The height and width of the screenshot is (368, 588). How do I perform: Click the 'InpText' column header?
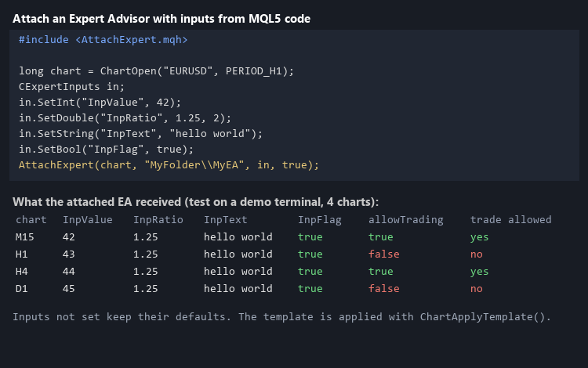click(x=225, y=220)
